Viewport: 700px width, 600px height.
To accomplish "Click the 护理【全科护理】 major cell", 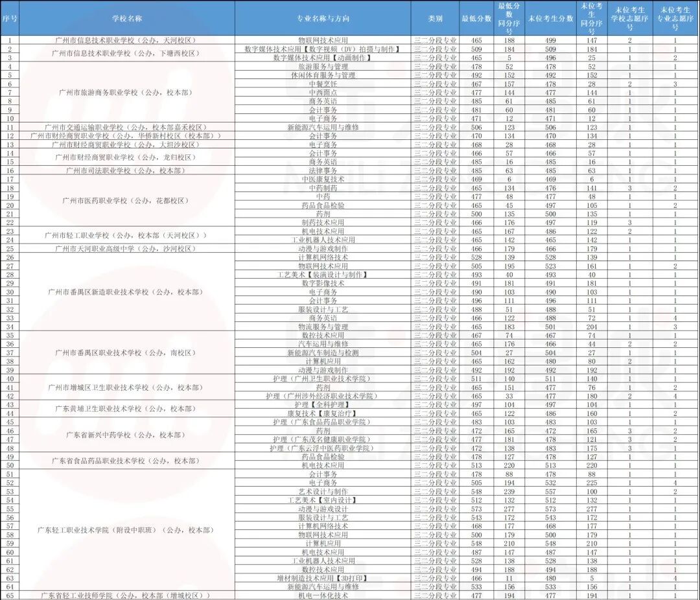I will pos(323,405).
